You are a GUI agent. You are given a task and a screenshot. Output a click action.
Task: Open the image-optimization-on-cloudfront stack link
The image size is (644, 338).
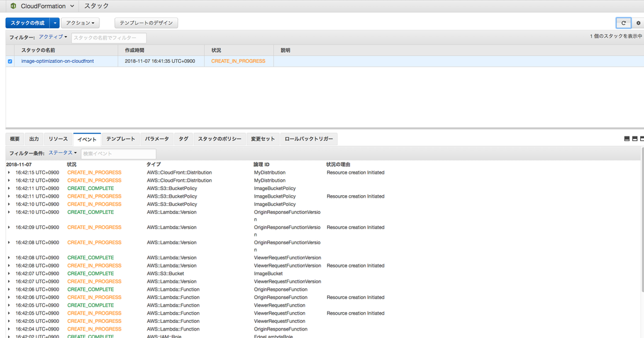(x=57, y=61)
